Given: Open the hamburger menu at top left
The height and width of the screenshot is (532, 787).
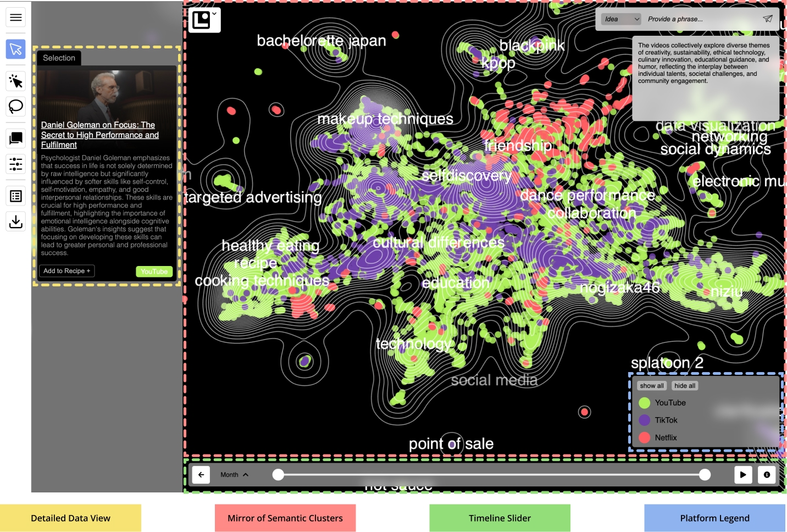Looking at the screenshot, I should 15,17.
